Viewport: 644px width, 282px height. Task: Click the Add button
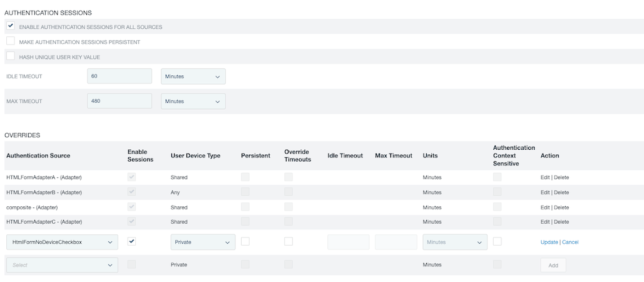pyautogui.click(x=553, y=265)
